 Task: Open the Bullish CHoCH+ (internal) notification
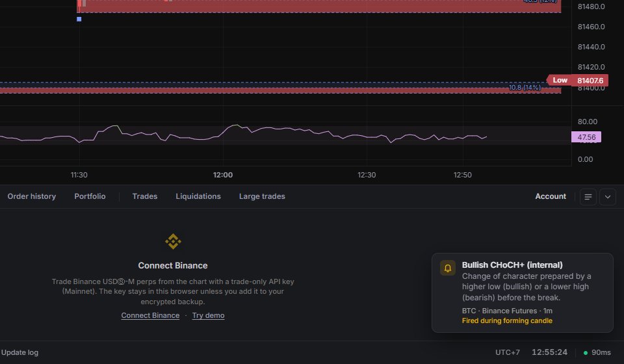(x=523, y=292)
